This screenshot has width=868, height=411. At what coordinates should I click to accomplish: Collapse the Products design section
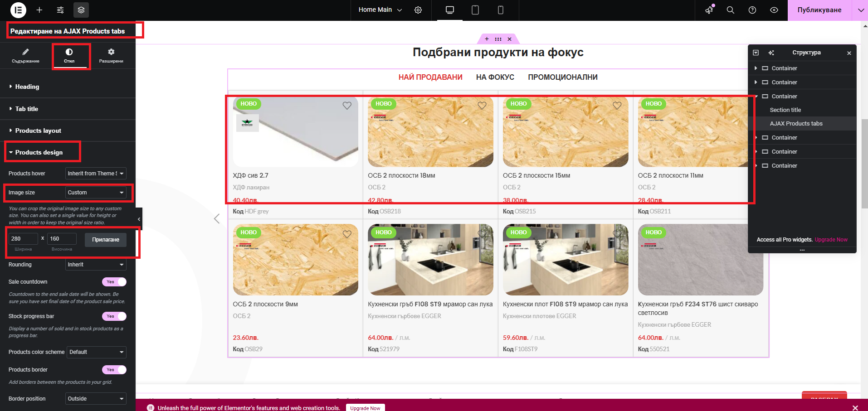68,152
